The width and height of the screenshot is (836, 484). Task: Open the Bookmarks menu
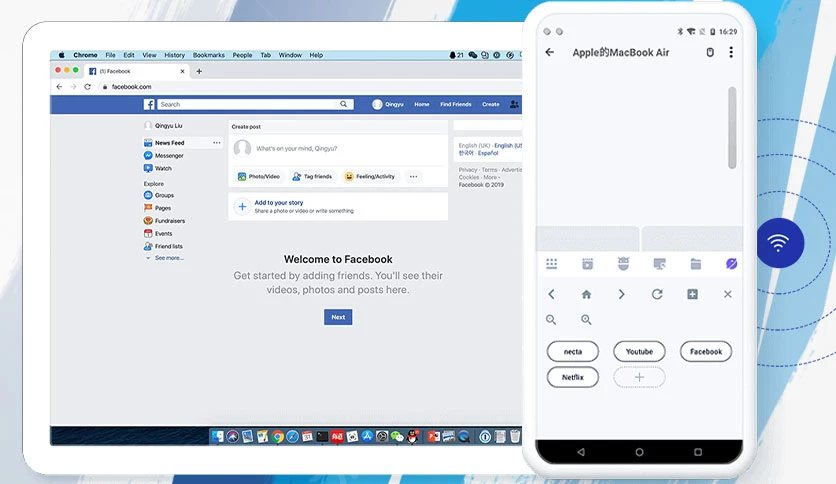pos(208,55)
